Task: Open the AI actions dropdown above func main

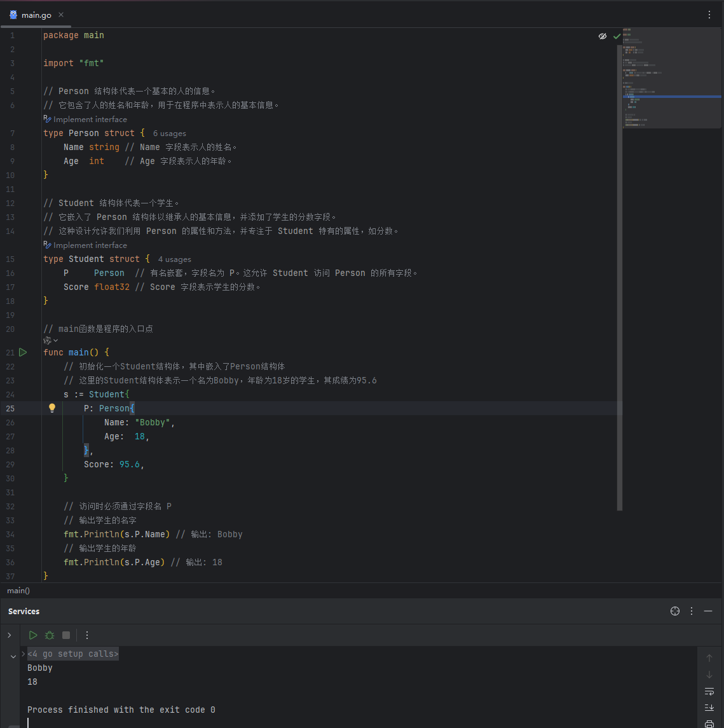Action: pos(50,341)
